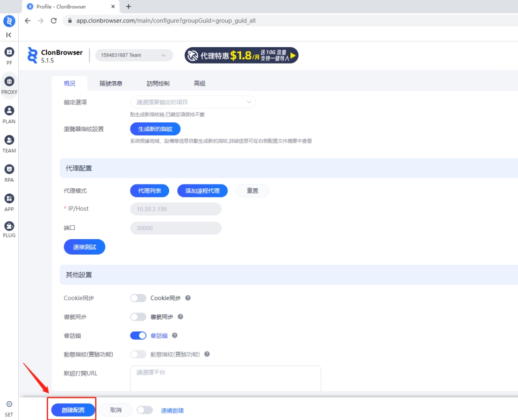Open the PLUG plugins sidebar icon
The width and height of the screenshot is (518, 420).
click(9, 227)
